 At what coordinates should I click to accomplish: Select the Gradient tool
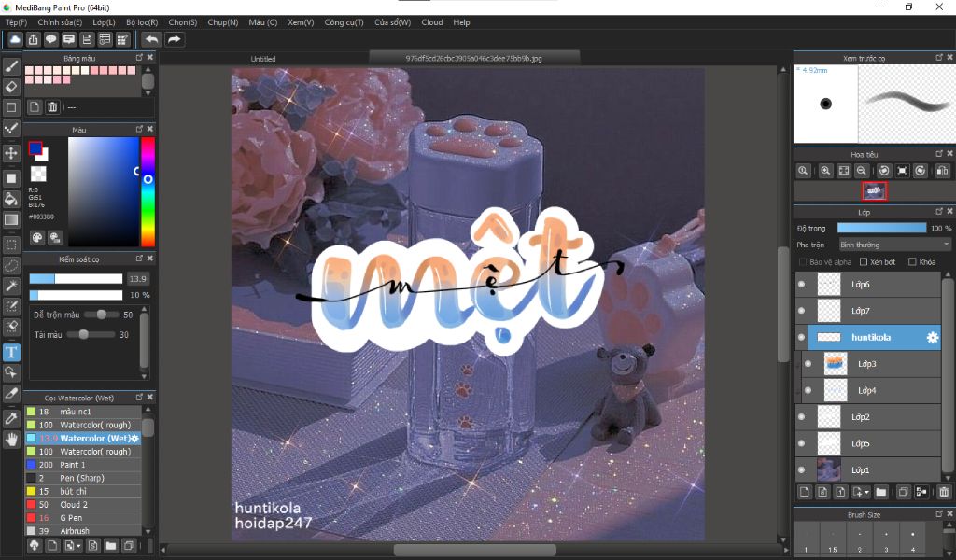click(11, 219)
